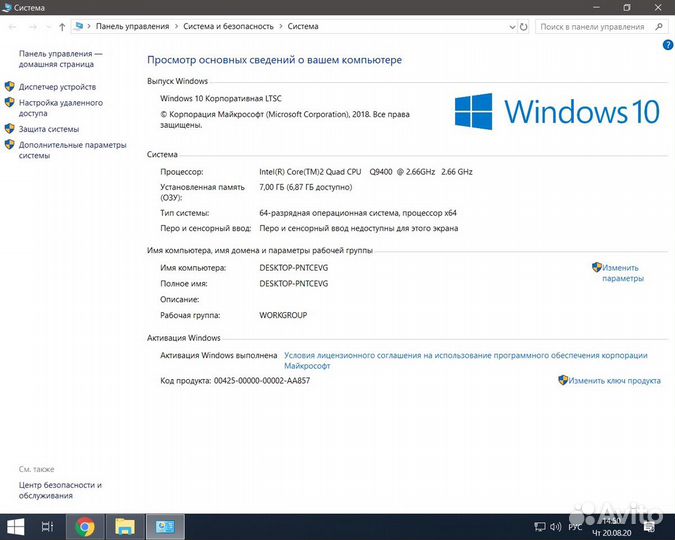Image resolution: width=675 pixels, height=540 pixels.
Task: Click the network tray icon
Action: tap(540, 527)
